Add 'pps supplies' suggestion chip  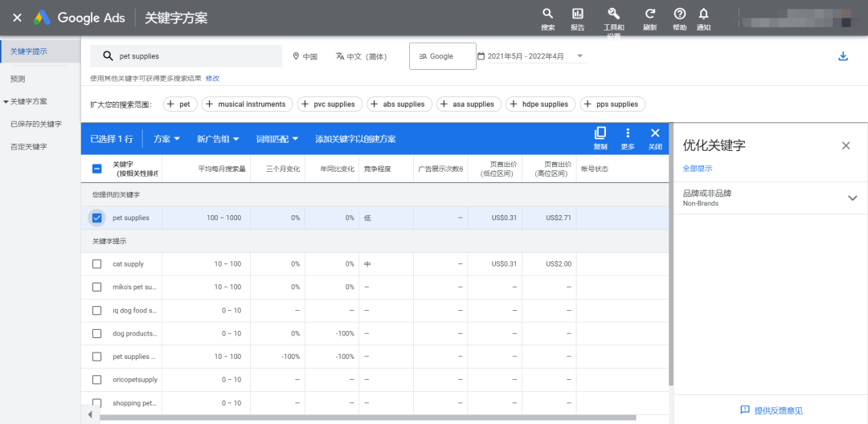pyautogui.click(x=612, y=104)
